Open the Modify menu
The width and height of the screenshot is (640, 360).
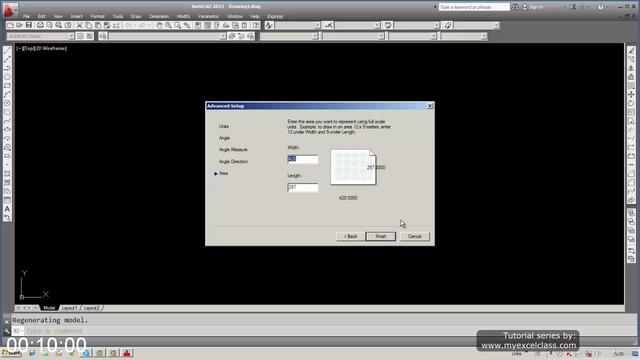tap(184, 16)
